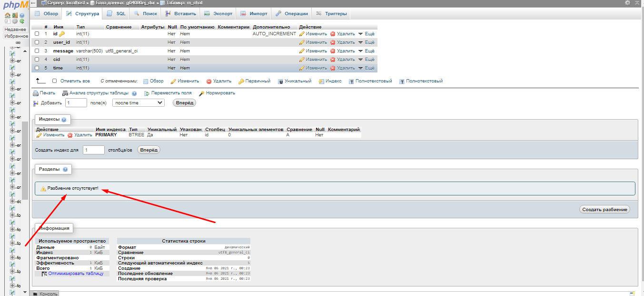
Task: Click the home icon in the phpMyAdmin sidebar
Action: tap(7, 15)
